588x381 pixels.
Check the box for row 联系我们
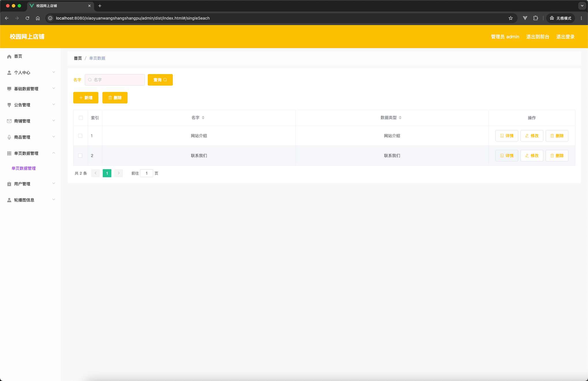80,156
